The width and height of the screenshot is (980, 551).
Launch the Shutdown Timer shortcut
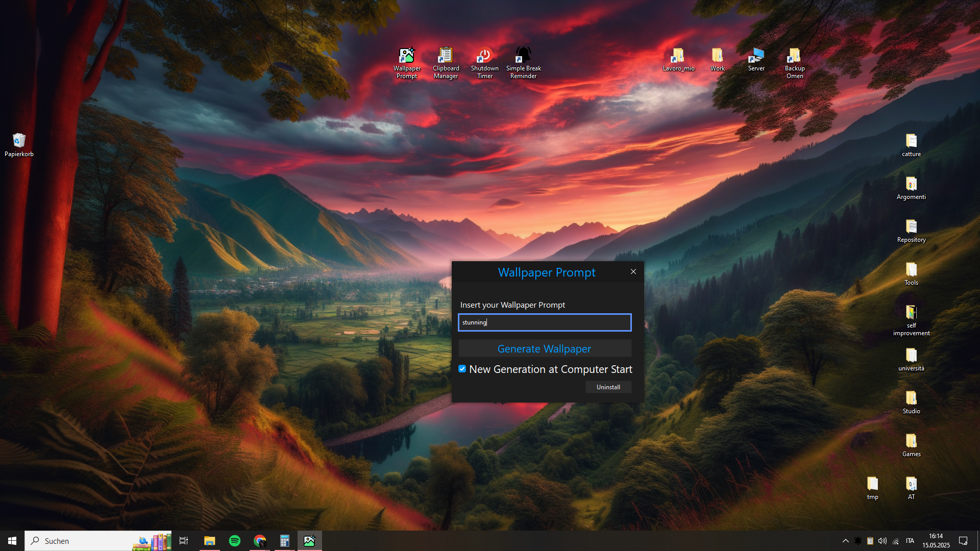point(484,63)
